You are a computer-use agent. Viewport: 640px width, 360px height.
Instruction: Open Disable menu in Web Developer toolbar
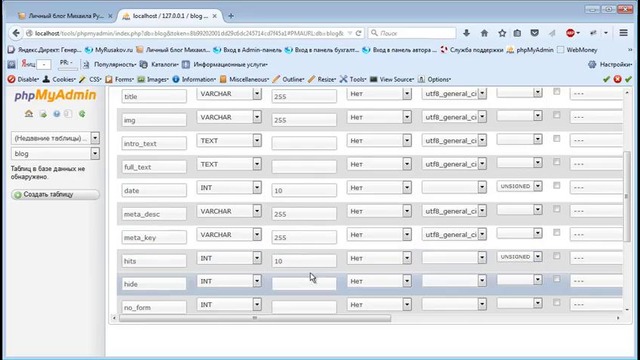pos(23,79)
